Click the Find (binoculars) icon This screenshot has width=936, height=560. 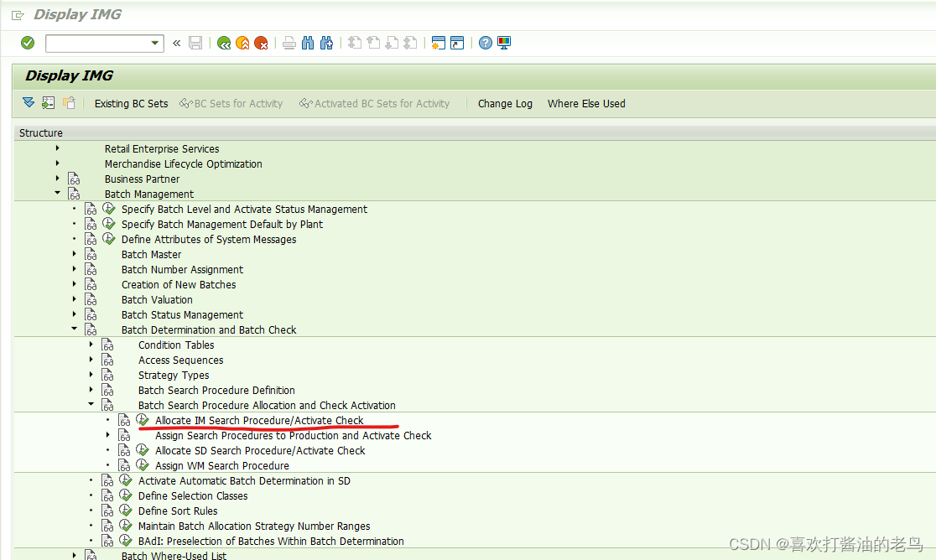pyautogui.click(x=307, y=43)
